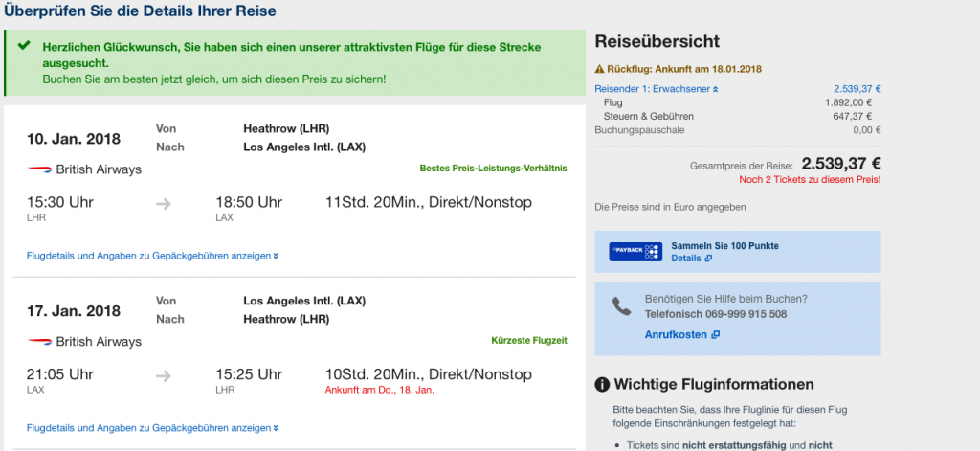The height and width of the screenshot is (451, 980).
Task: Click the warning triangle next to Rückflug
Action: coord(600,69)
